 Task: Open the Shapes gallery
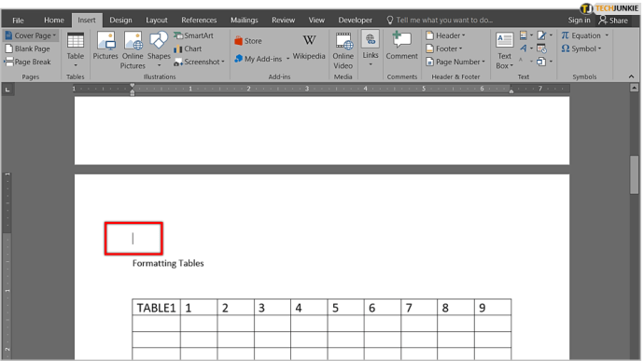coord(159,49)
